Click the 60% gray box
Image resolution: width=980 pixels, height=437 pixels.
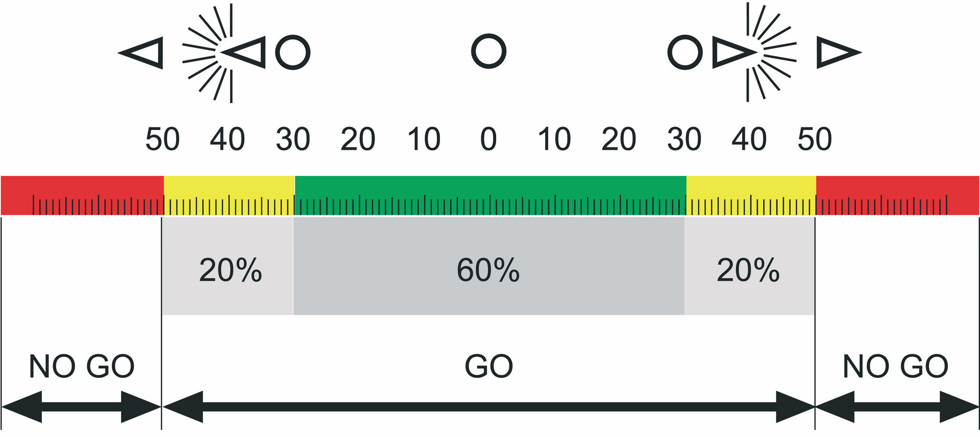coord(489,266)
